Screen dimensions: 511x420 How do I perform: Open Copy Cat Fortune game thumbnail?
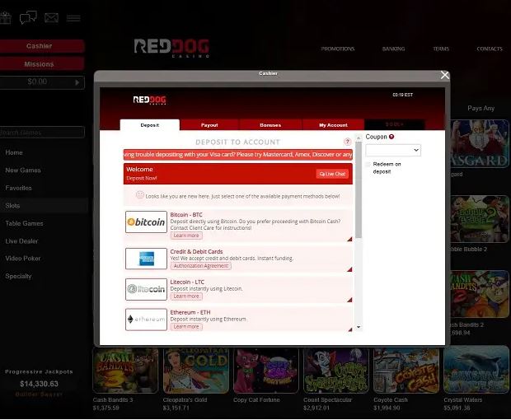point(266,371)
